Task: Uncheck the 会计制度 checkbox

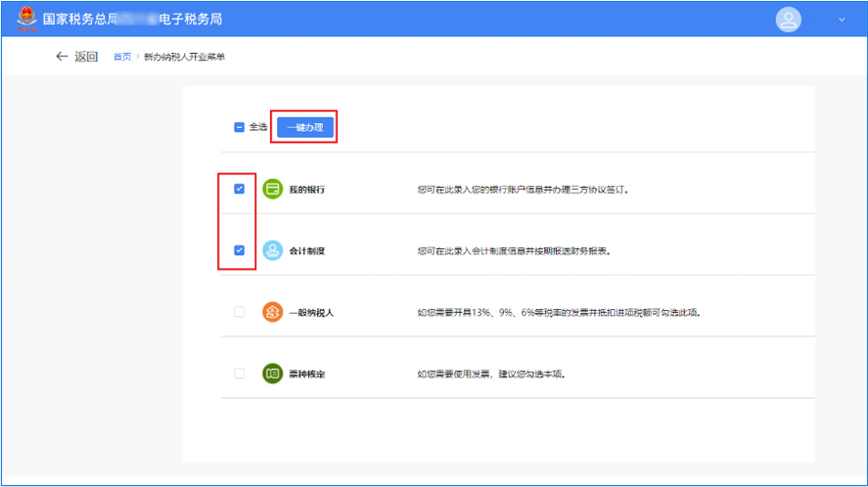Action: pos(240,250)
